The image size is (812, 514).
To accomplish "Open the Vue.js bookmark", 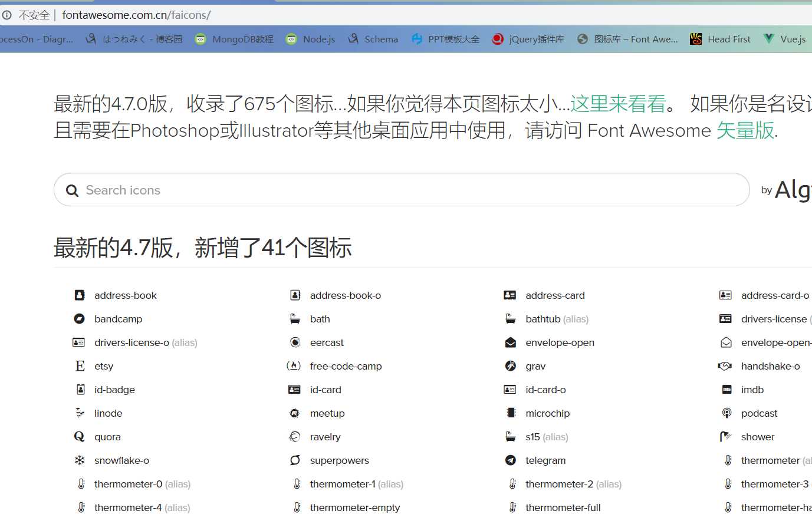I will coord(784,39).
